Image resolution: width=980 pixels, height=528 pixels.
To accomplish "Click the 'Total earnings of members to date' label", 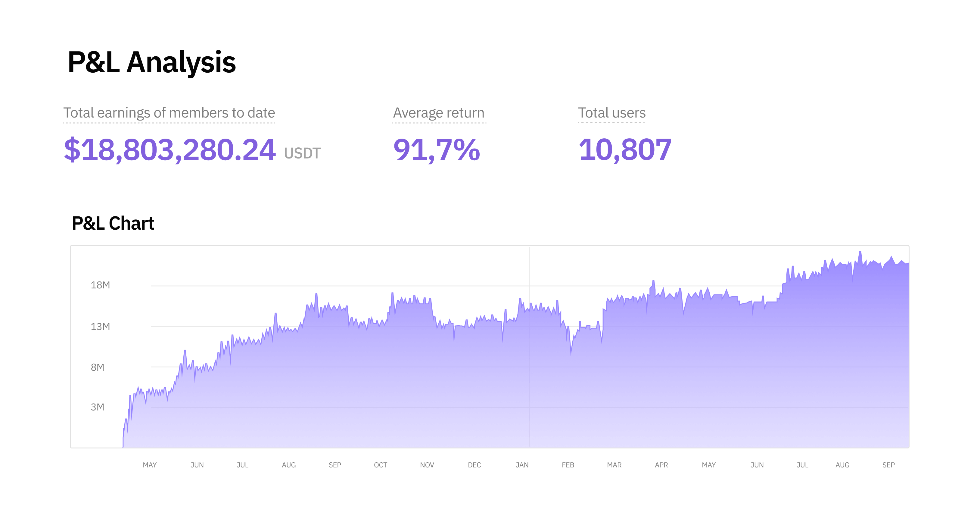I will pos(169,113).
